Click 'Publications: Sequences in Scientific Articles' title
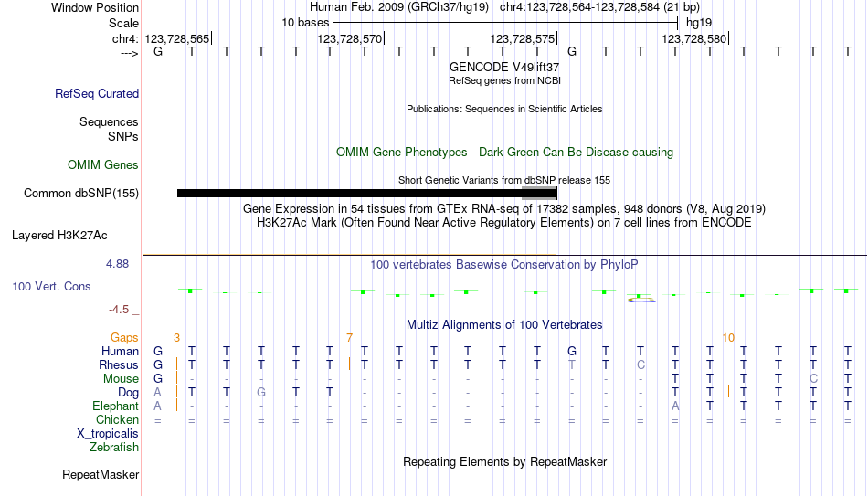Viewport: 868px width, 496px height. tap(504, 109)
